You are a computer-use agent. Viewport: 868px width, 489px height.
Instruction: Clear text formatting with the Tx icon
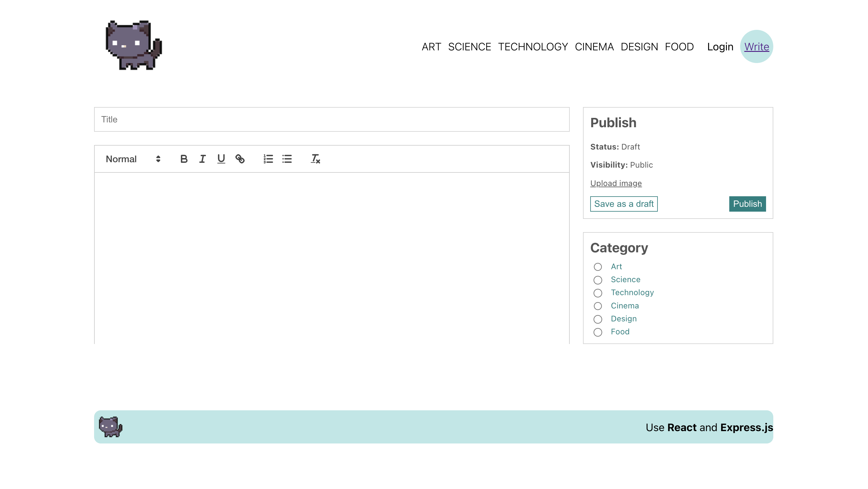tap(315, 159)
